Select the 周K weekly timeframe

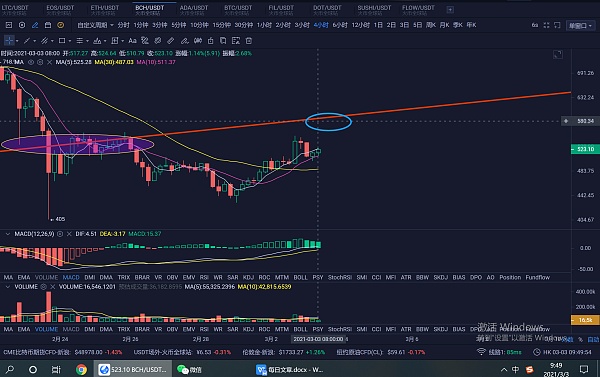click(431, 25)
